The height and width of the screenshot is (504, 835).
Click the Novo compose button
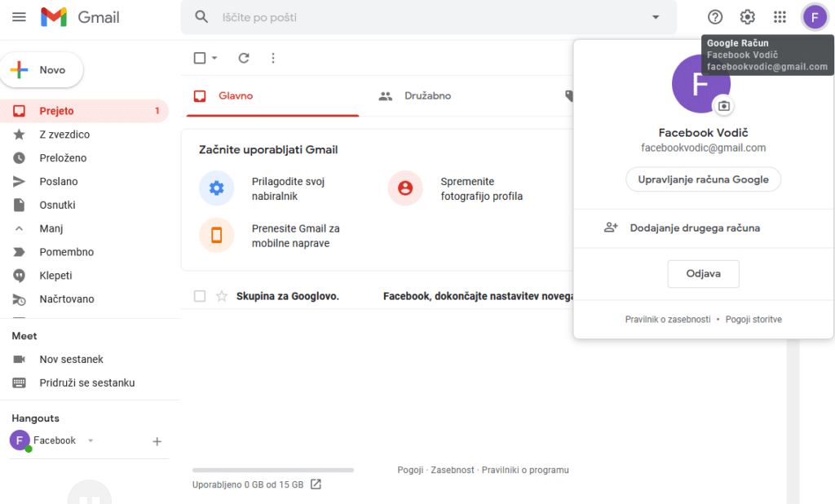(x=42, y=70)
